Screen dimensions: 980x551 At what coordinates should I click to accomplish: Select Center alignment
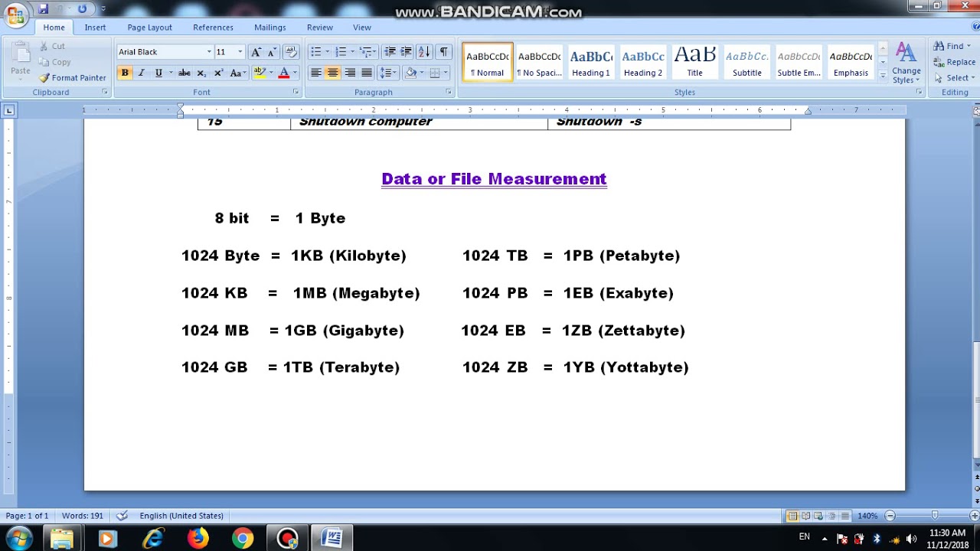click(332, 73)
